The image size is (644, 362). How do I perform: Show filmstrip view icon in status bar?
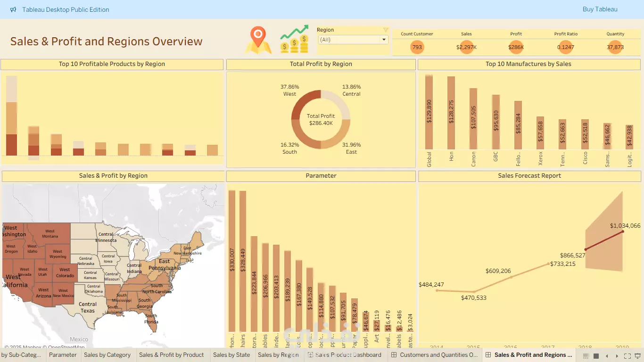586,356
